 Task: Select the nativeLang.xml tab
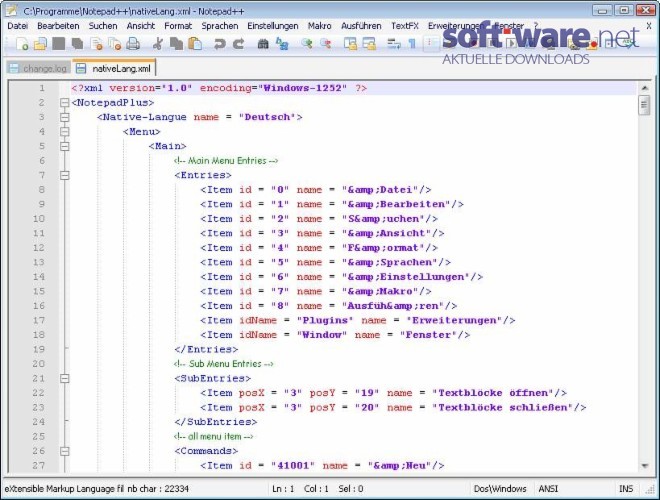tap(114, 68)
